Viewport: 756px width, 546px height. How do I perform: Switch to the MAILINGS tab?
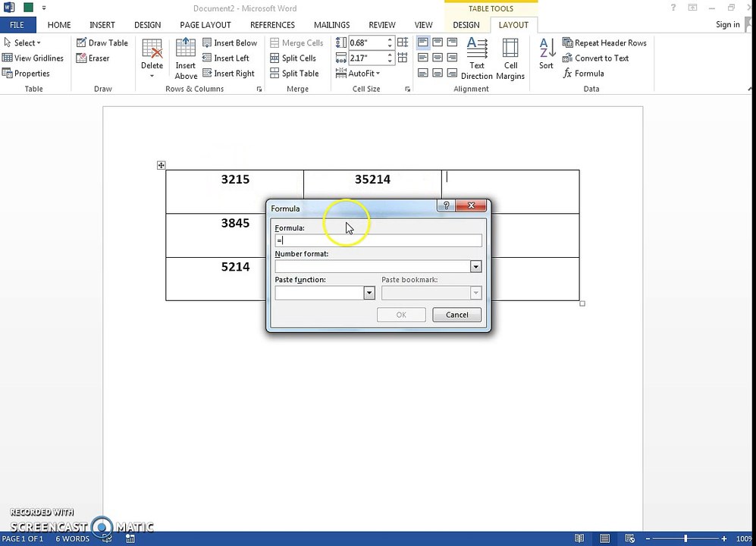[331, 25]
